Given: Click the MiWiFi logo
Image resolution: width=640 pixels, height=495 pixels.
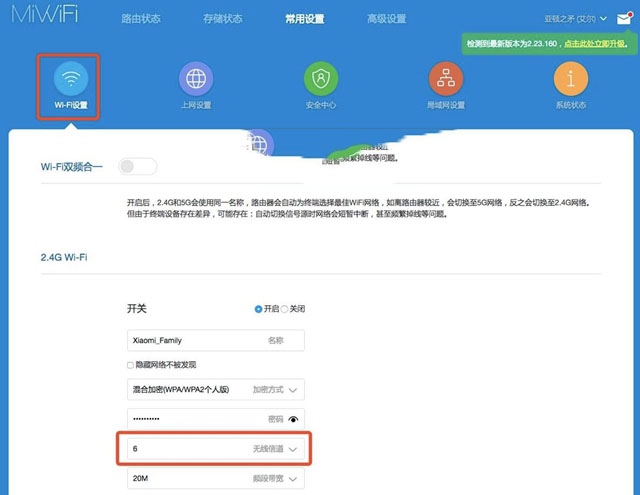Looking at the screenshot, I should (44, 14).
